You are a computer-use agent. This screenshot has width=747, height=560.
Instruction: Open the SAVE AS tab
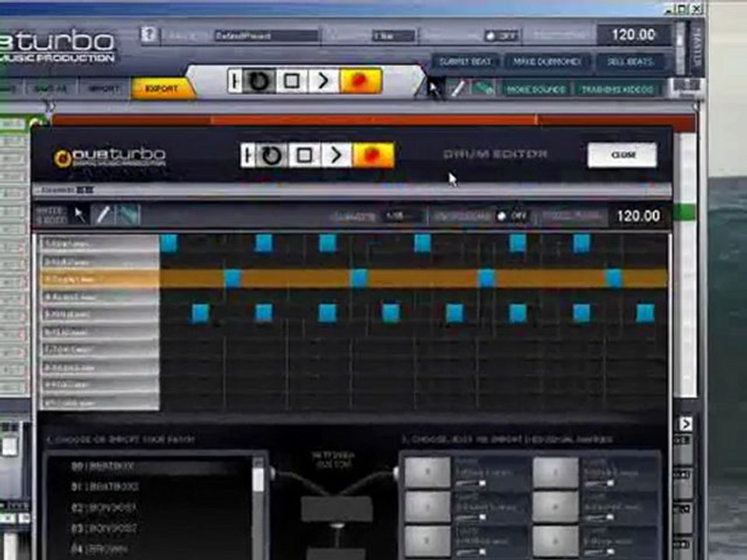(50, 89)
